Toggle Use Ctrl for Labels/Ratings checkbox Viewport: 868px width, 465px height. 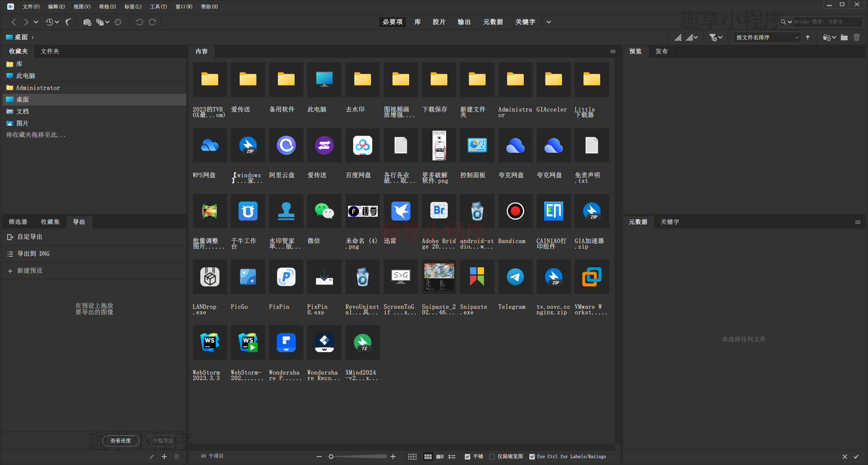coord(532,457)
